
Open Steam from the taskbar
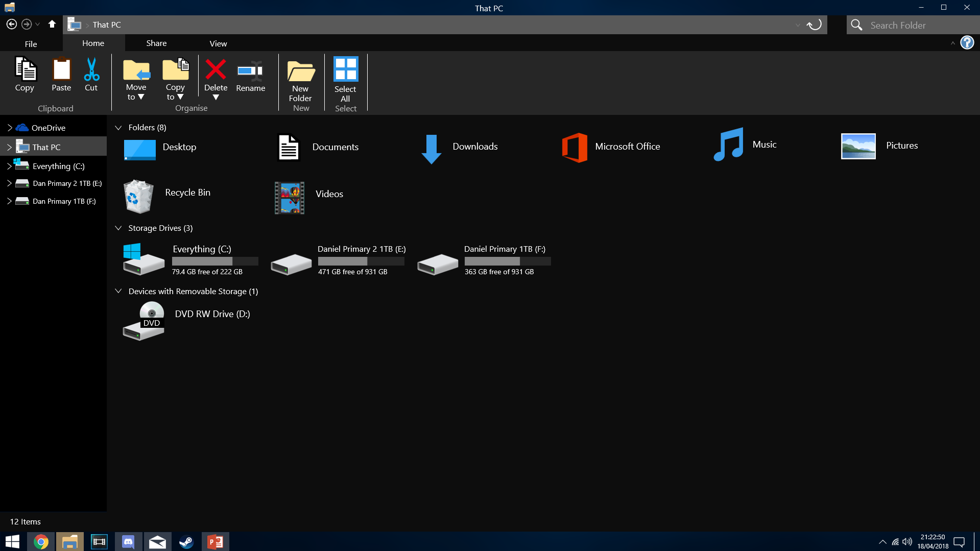coord(186,541)
